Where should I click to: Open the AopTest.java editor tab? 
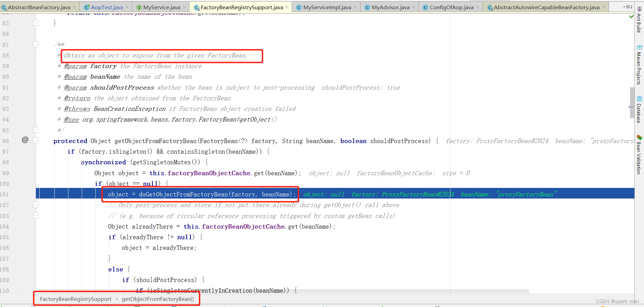click(107, 7)
